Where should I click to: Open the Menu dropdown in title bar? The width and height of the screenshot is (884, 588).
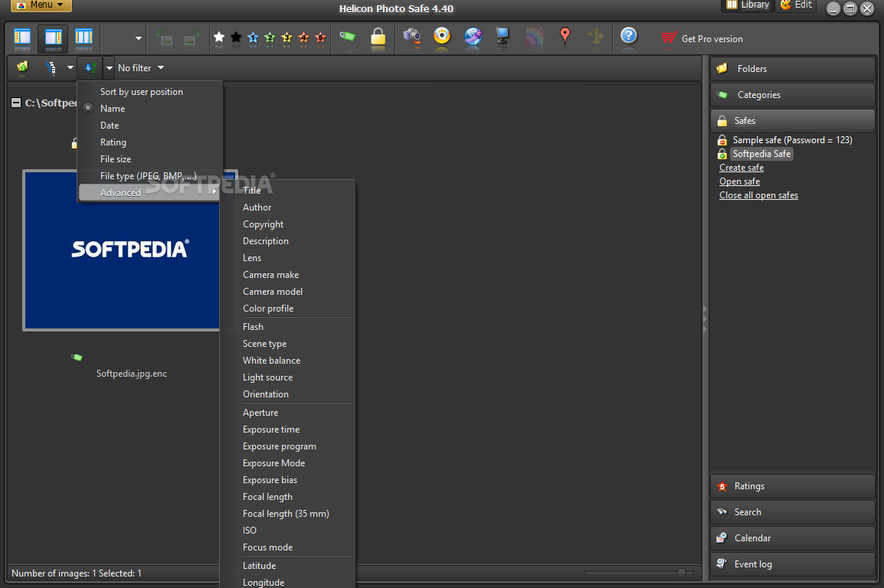coord(41,5)
